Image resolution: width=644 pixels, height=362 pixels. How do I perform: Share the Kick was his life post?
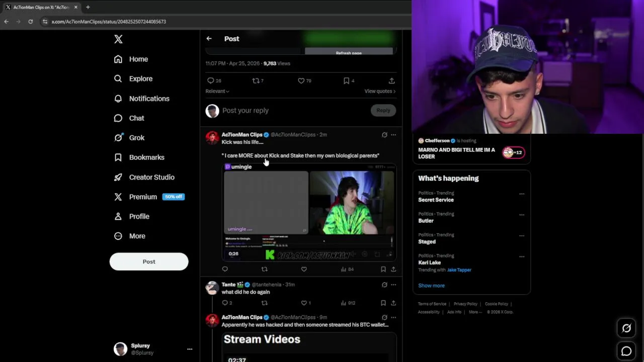(x=393, y=269)
